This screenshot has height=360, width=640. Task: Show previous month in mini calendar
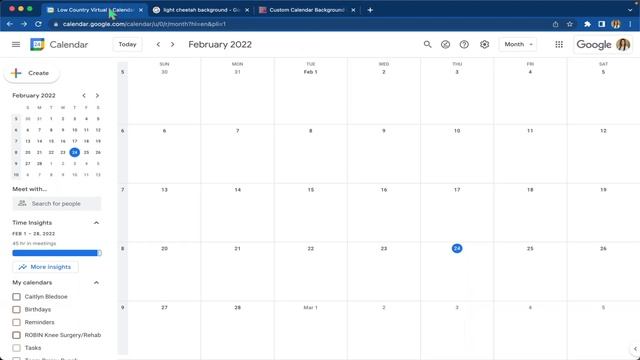coord(84,96)
